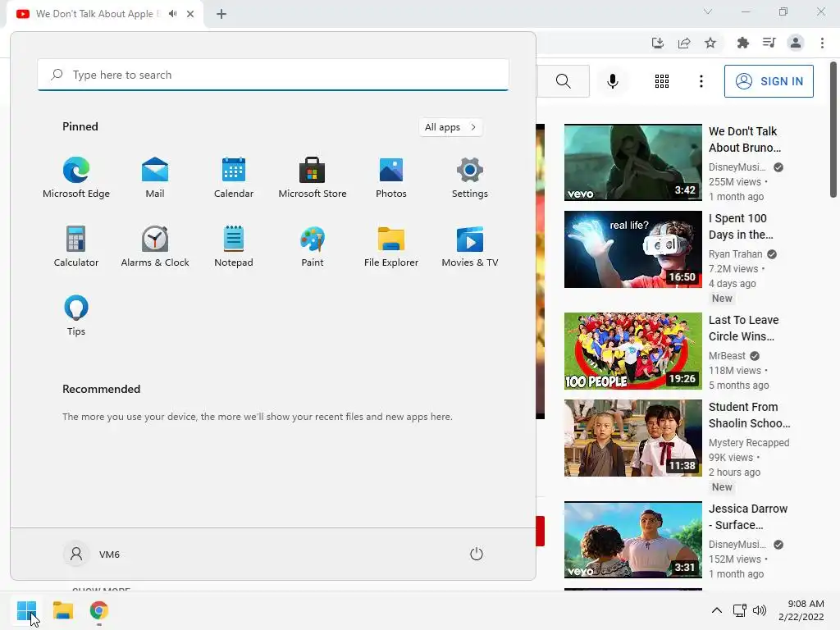The width and height of the screenshot is (840, 630).
Task: Click Ryan Trahan channel name
Action: point(735,254)
